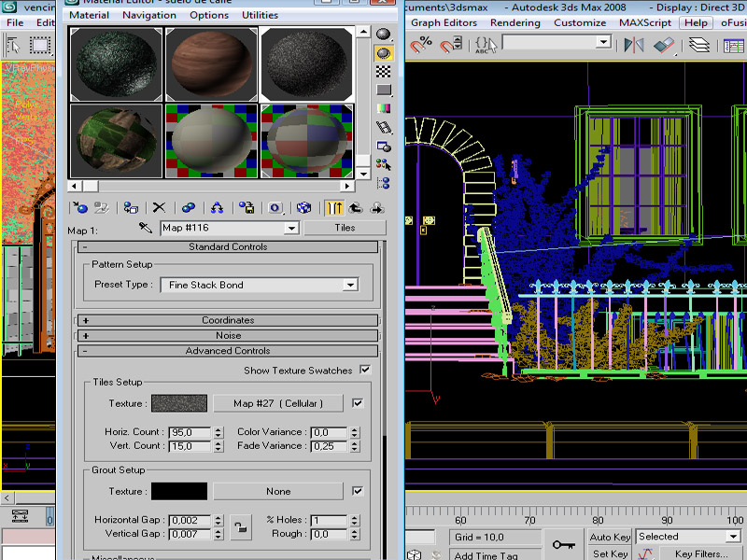Toggle Backlight icon in Material Editor

[384, 53]
